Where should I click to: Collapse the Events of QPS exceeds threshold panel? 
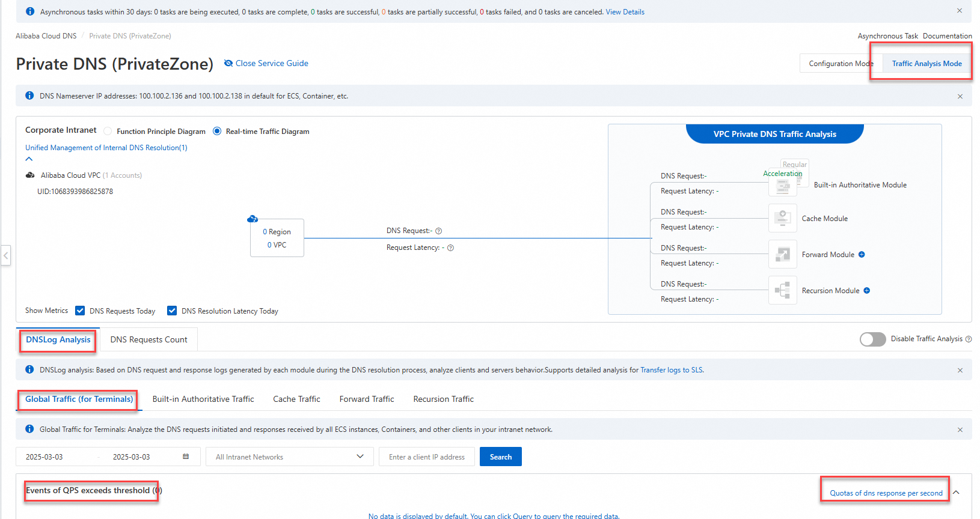pos(956,493)
